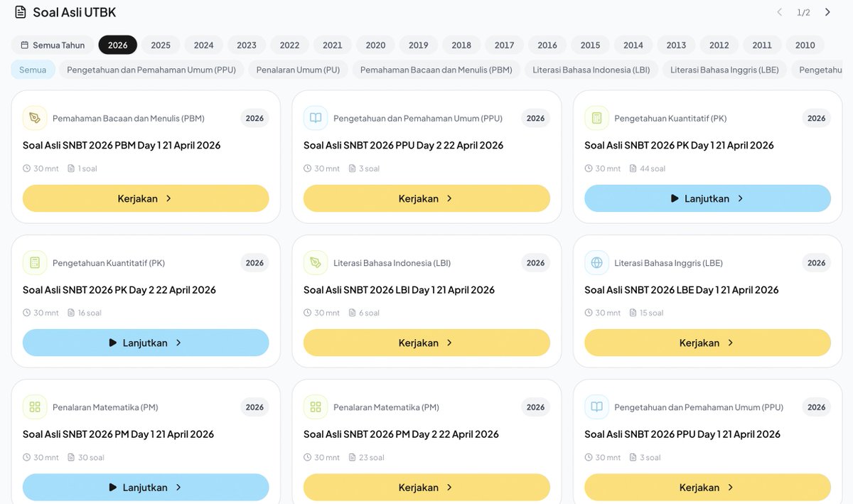Viewport: 853px width, 504px height.
Task: Filter by year 2017
Action: click(x=505, y=45)
